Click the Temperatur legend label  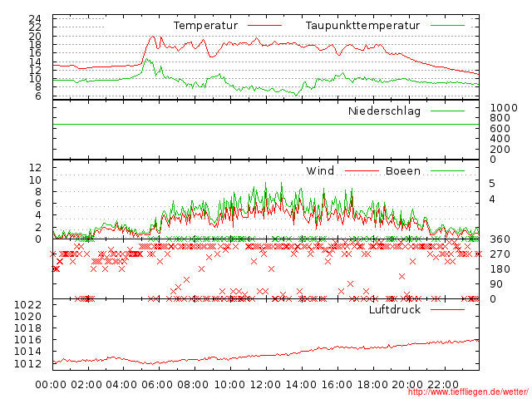(x=205, y=26)
